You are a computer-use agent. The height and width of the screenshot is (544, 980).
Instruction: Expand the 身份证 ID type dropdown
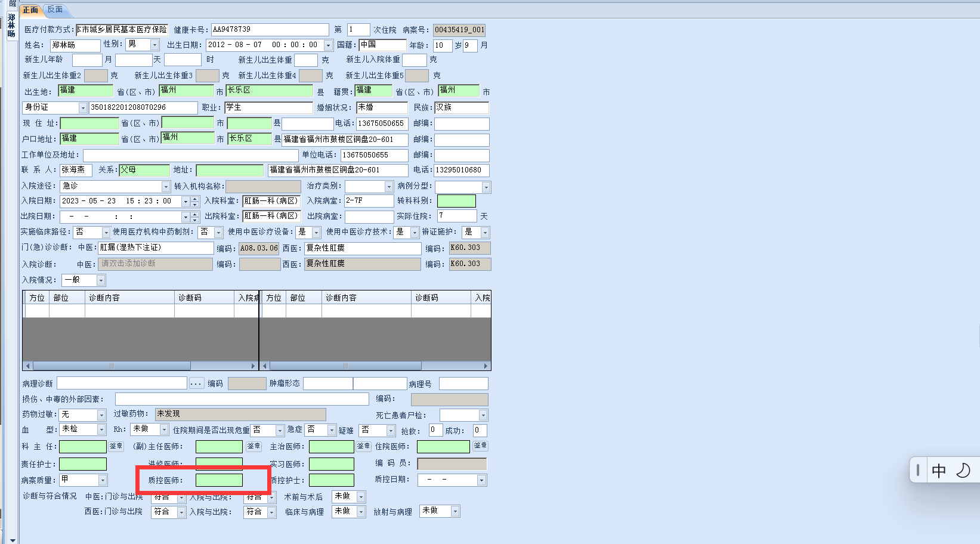click(x=83, y=108)
